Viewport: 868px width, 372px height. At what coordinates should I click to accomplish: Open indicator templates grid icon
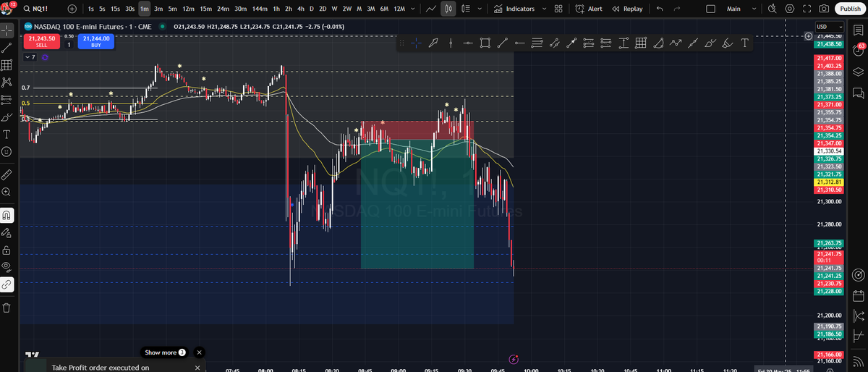558,9
